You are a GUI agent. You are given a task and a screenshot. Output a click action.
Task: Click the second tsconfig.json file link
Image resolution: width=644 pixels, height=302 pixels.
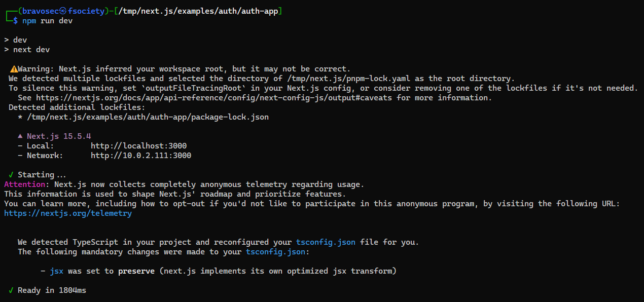coord(275,252)
